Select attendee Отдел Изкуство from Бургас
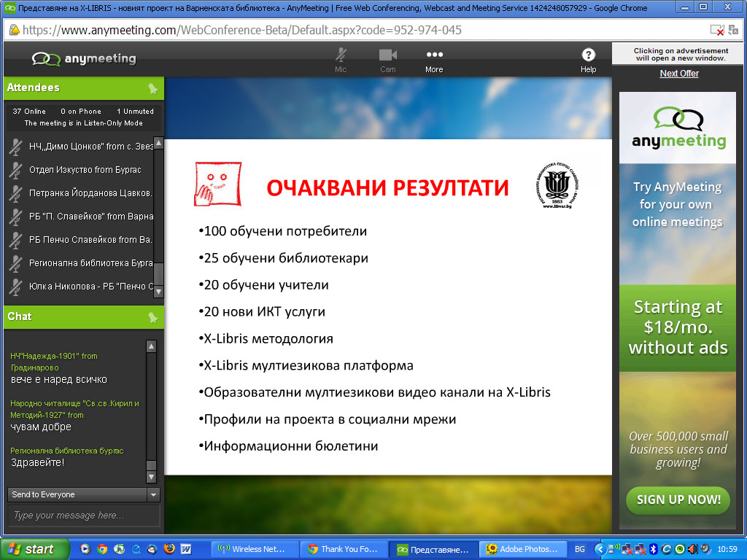 (85, 170)
